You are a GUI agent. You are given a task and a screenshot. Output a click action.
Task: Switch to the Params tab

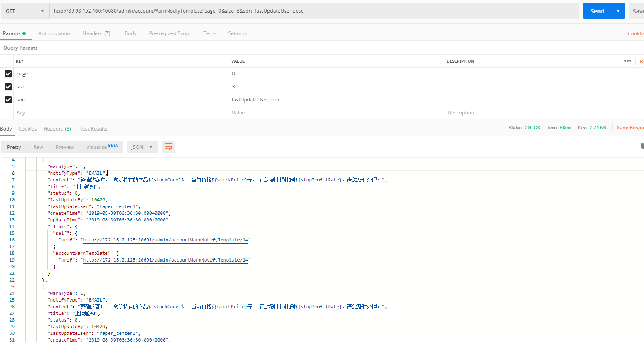pyautogui.click(x=14, y=33)
